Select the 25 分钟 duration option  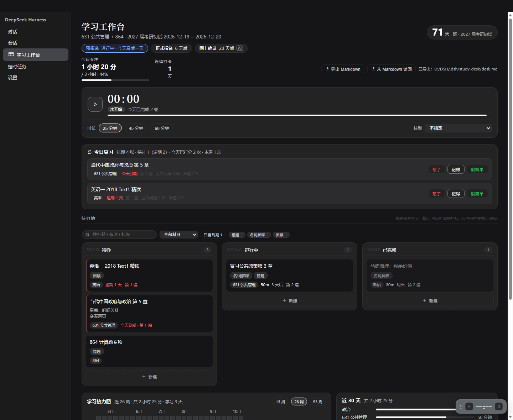coord(110,128)
